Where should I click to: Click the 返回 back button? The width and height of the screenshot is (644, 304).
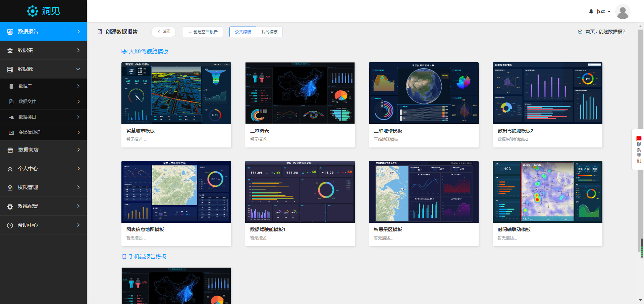click(x=164, y=32)
